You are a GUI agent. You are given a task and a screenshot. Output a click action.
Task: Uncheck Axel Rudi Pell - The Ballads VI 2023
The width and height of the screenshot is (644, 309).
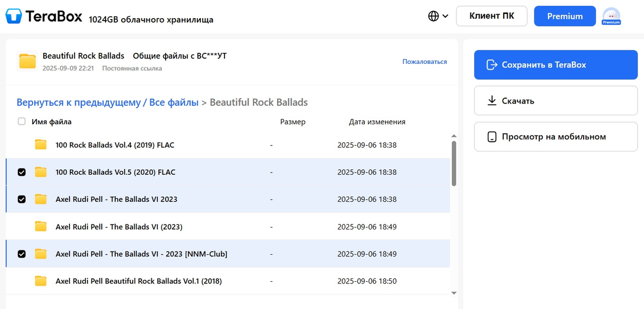pos(22,199)
